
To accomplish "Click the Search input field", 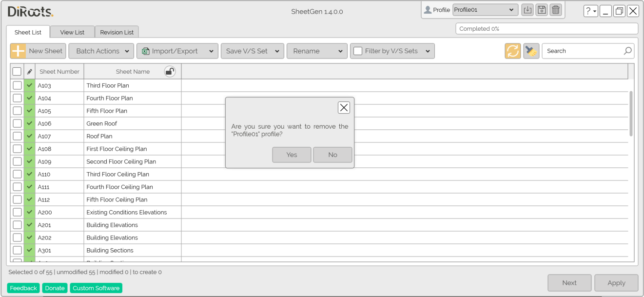I will [x=583, y=51].
